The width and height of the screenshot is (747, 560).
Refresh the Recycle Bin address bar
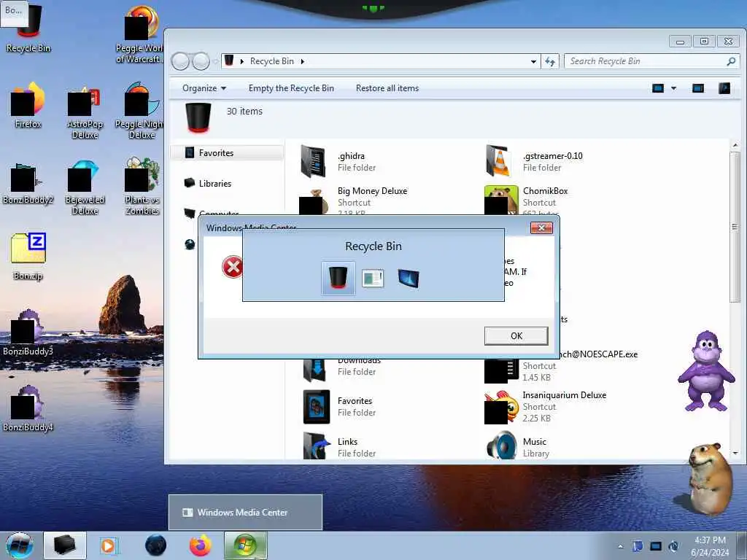point(550,61)
